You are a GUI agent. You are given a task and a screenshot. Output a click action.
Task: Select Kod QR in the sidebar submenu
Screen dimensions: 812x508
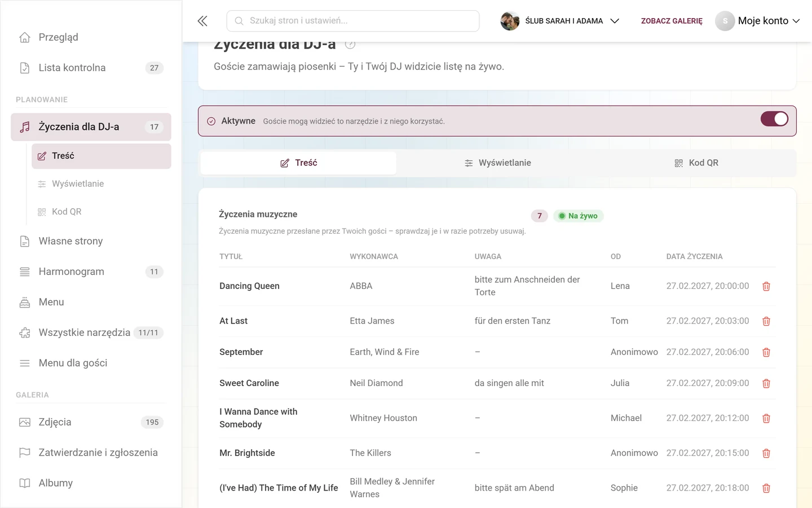click(101, 212)
